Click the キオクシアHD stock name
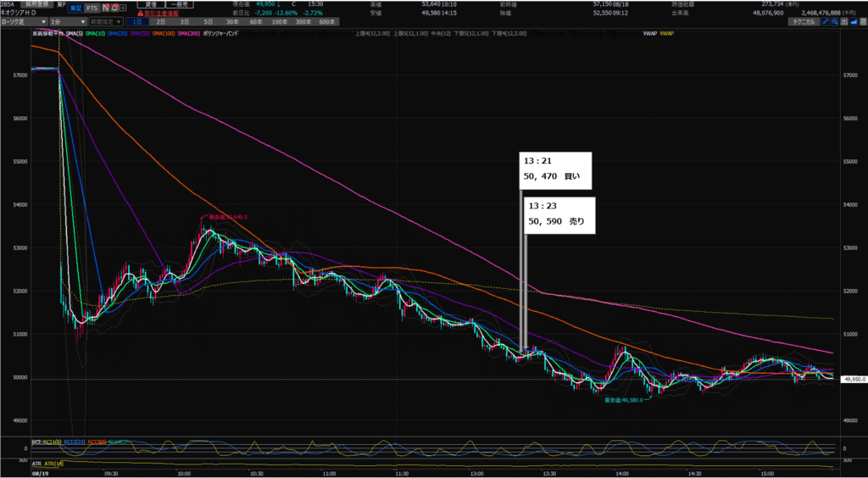 [x=19, y=13]
